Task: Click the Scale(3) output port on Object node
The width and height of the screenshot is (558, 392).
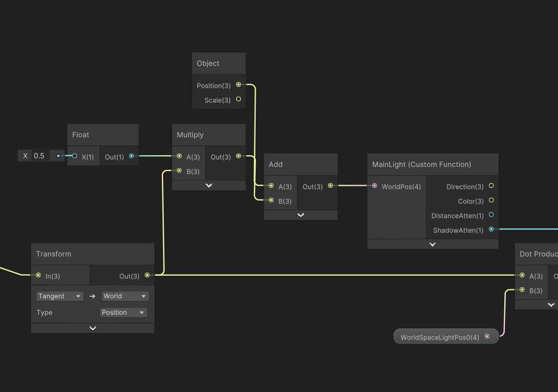Action: pyautogui.click(x=238, y=99)
